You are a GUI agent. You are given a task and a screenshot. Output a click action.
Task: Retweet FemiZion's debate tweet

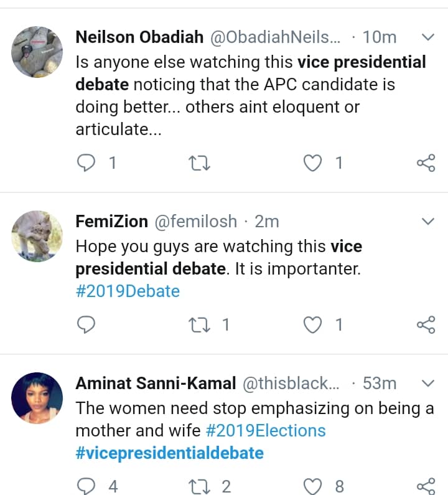tap(199, 325)
